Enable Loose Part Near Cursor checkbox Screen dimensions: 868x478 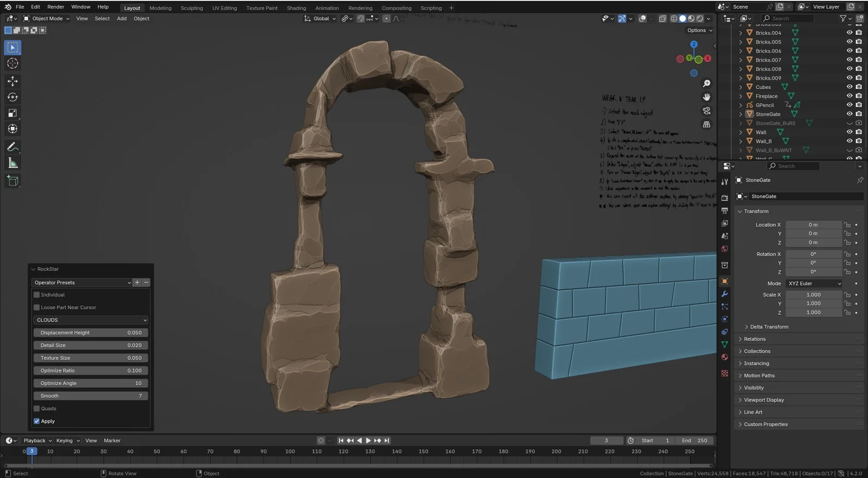tap(37, 307)
